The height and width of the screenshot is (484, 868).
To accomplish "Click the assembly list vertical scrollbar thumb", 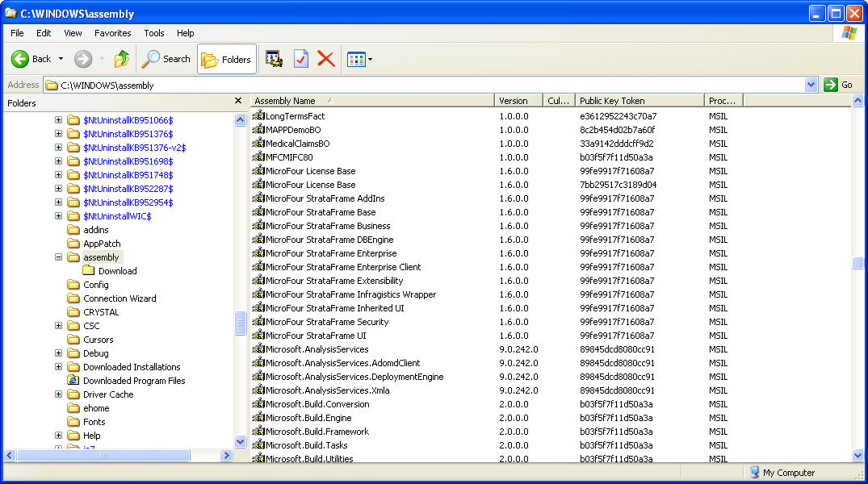I will click(x=858, y=263).
